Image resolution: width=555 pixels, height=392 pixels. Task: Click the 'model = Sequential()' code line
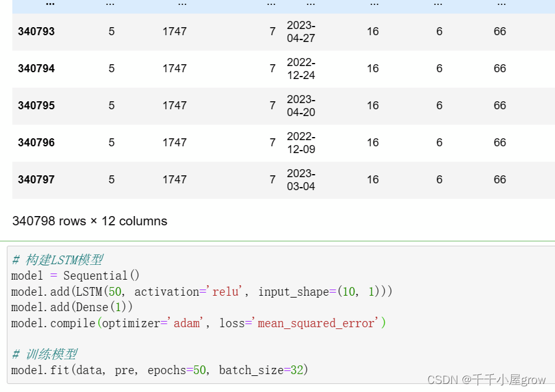pos(75,275)
